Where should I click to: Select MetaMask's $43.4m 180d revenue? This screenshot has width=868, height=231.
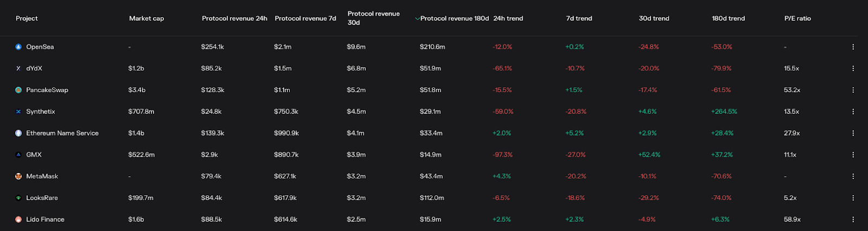point(431,176)
